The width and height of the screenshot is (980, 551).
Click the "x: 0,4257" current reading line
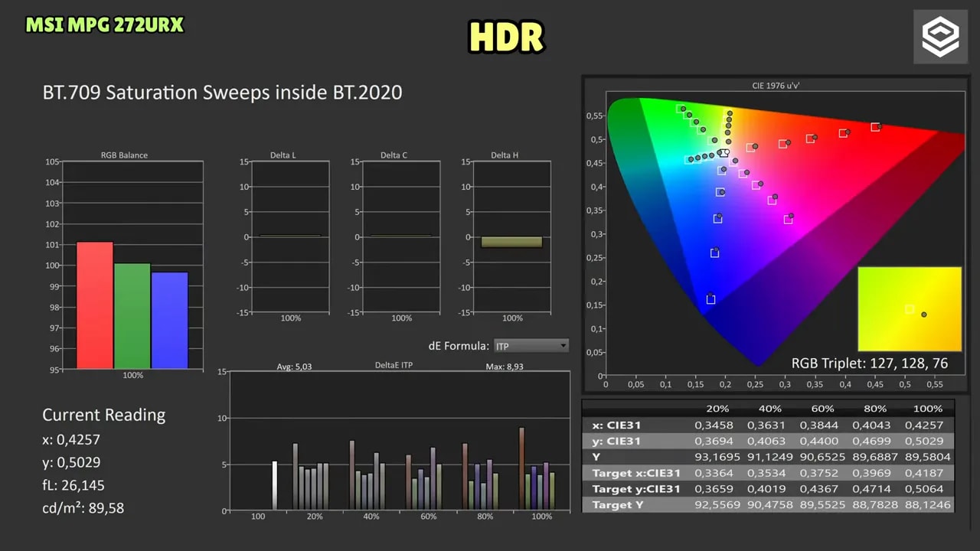tap(71, 440)
